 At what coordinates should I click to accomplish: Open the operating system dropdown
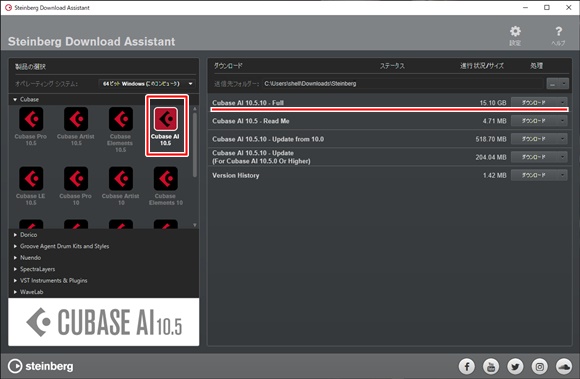(147, 84)
